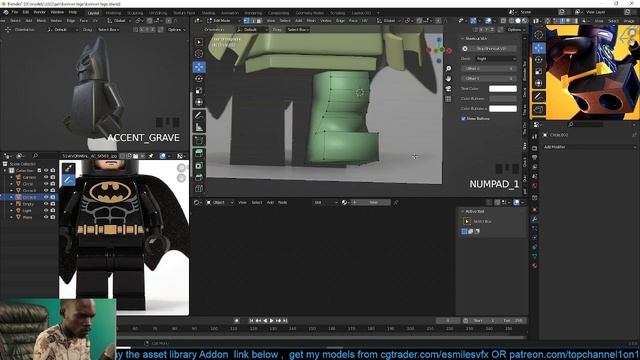Open the gray Color Buttons swatch
This screenshot has height=360, width=640.
coord(503,99)
